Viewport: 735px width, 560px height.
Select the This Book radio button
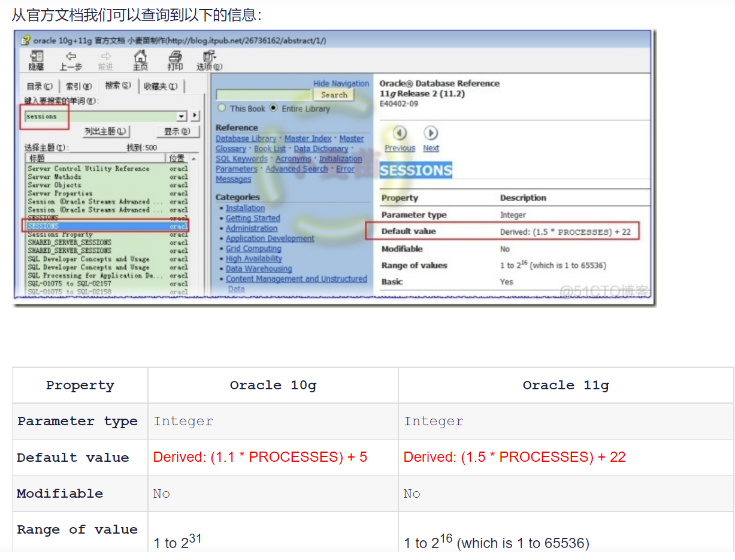[x=222, y=108]
